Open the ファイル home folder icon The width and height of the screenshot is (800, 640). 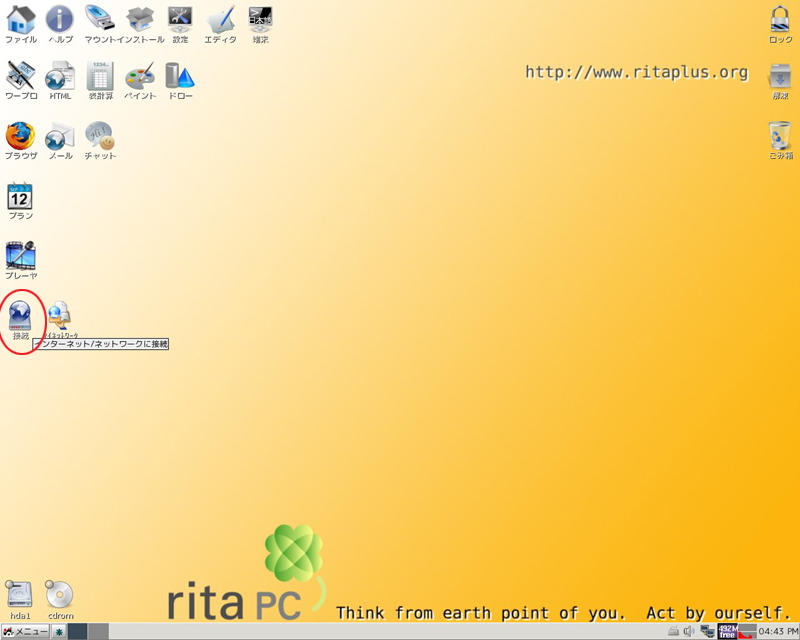(20, 20)
